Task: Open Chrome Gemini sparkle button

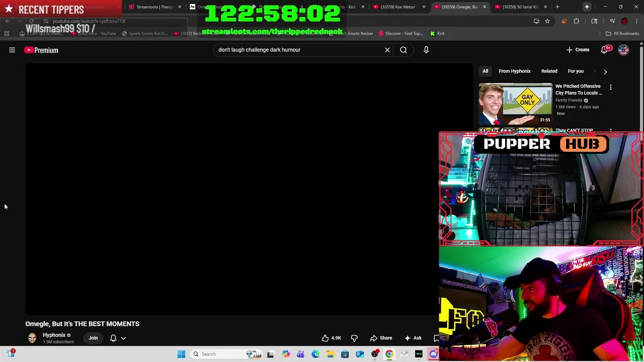Action: click(x=587, y=7)
